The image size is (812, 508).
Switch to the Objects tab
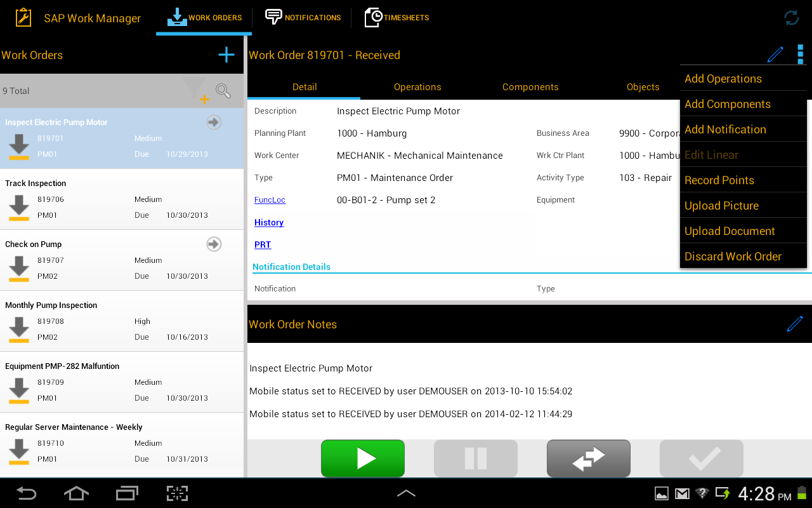pos(643,87)
